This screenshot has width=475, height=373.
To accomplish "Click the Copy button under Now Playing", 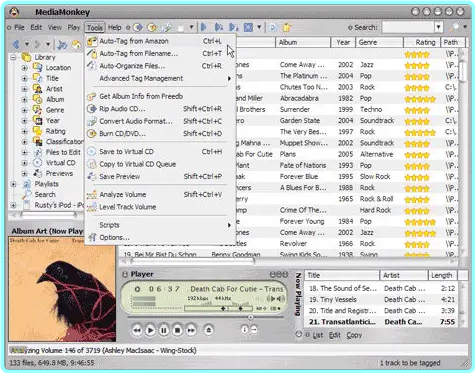I will click(x=354, y=335).
